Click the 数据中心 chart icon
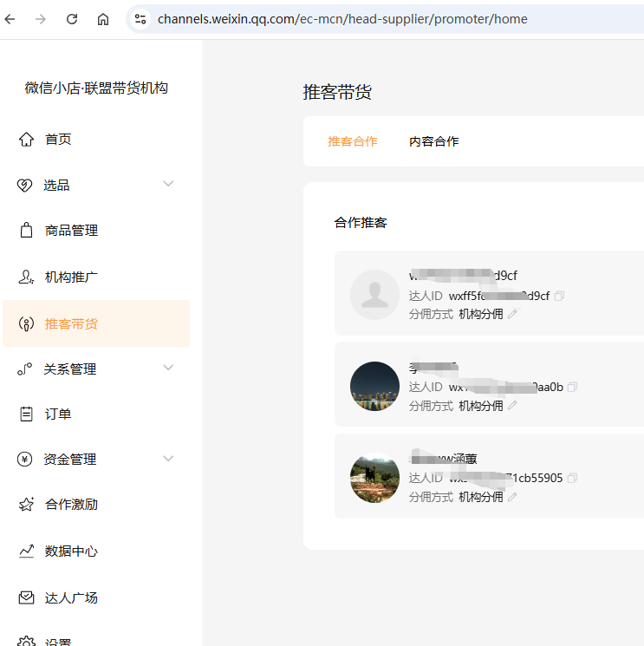This screenshot has height=646, width=644. tap(26, 551)
